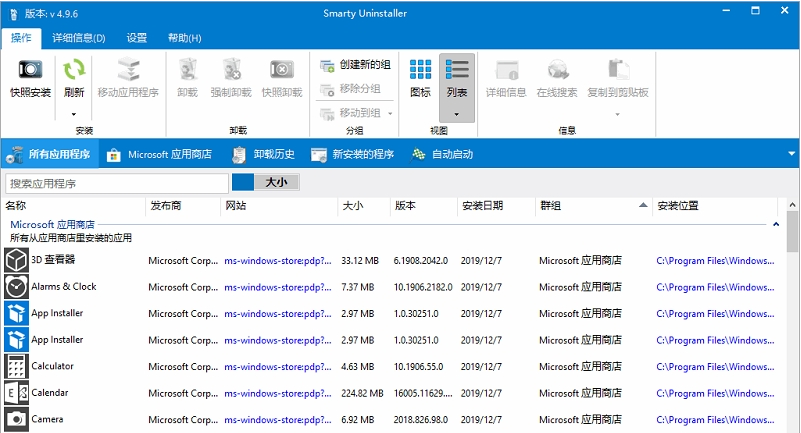Open the dropdown arrow under 列表
Screen dimensions: 801x433
[457, 114]
